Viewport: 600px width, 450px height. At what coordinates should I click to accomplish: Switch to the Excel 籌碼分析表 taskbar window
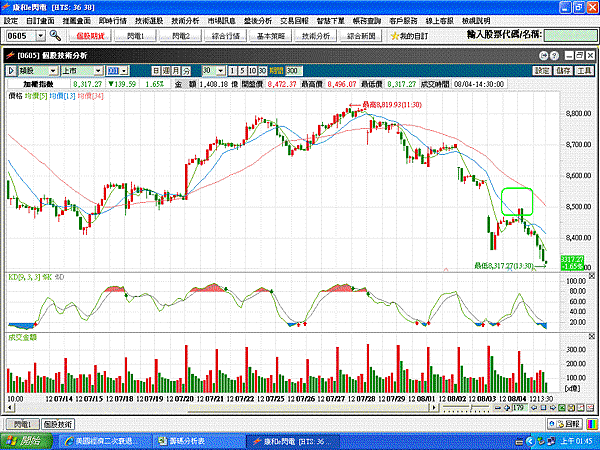199,441
